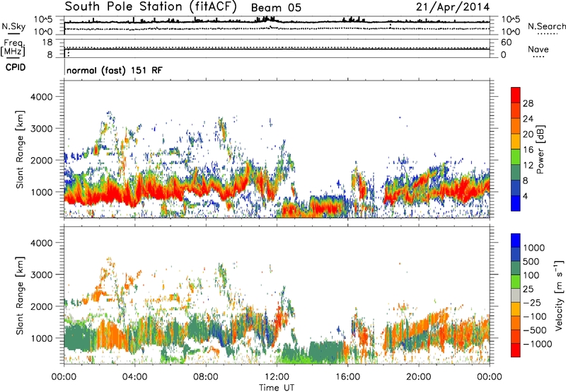Viewport: 566px width, 392px height.
Task: Click the light green 12-16 dB Power colorbar segment
Action: point(516,157)
